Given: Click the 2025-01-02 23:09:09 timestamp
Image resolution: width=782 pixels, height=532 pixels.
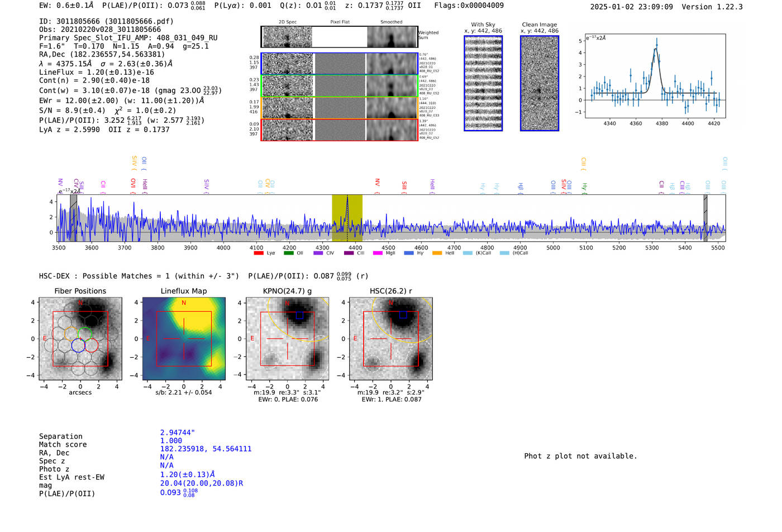Looking at the screenshot, I should pyautogui.click(x=631, y=7).
